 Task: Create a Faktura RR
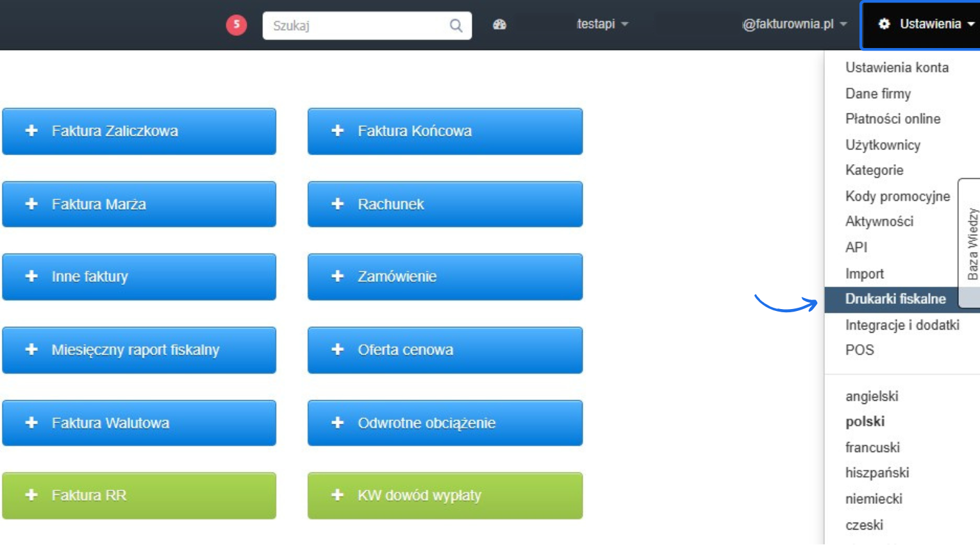[139, 496]
